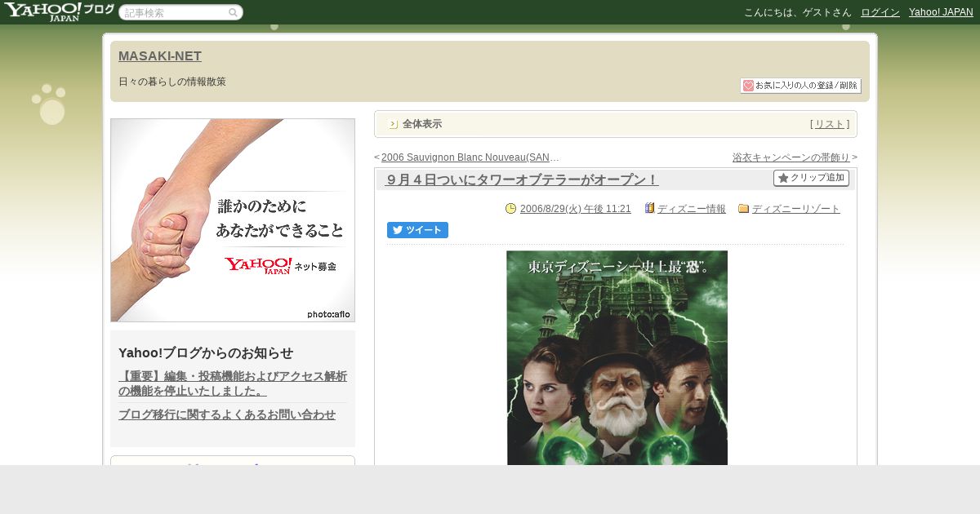Open the Yahoo! net donation banner

[233, 220]
